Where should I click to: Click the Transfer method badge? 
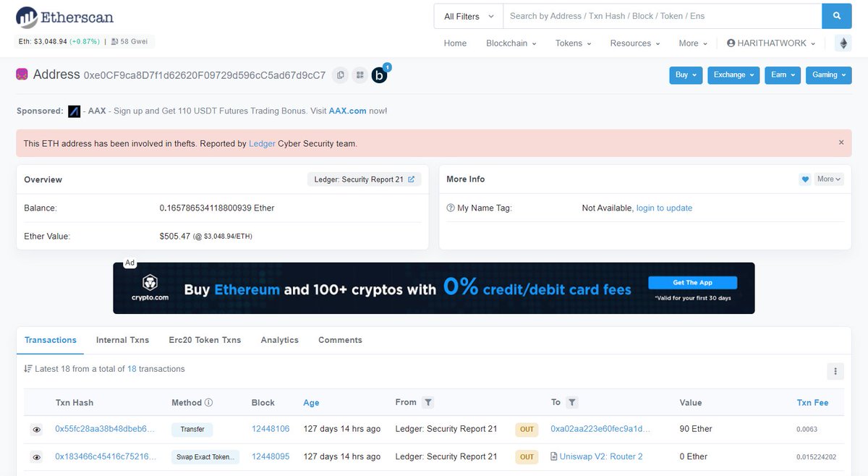tap(192, 429)
